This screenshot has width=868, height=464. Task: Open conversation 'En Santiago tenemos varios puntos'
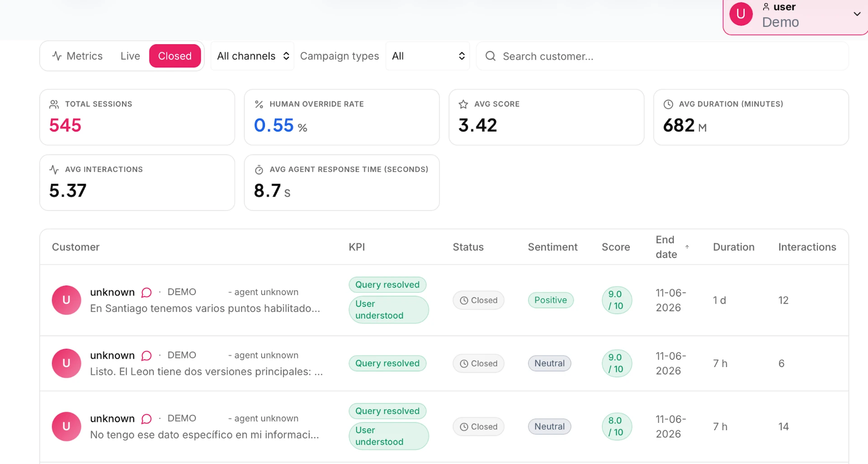(205, 309)
